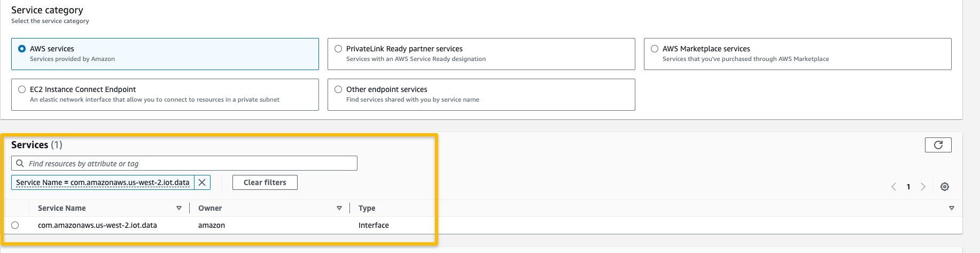Select EC2 Instance Connect Endpoint option
Viewport: 980px width, 253px height.
[x=22, y=89]
